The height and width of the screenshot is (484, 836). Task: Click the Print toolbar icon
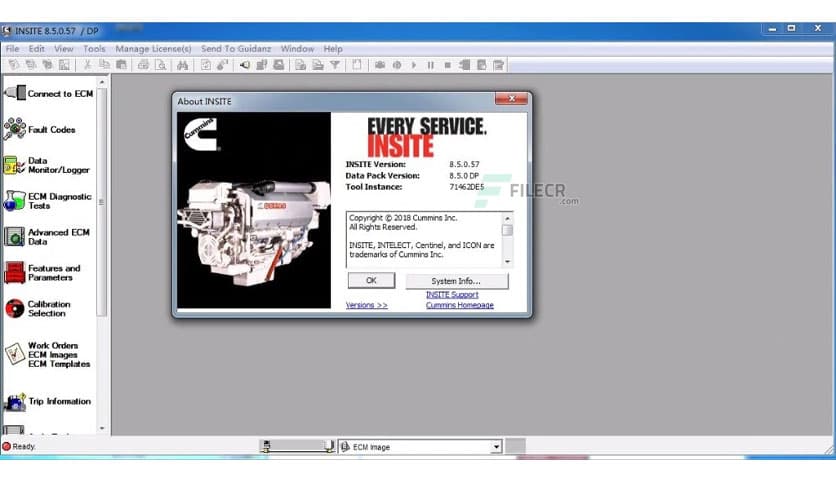(143, 65)
